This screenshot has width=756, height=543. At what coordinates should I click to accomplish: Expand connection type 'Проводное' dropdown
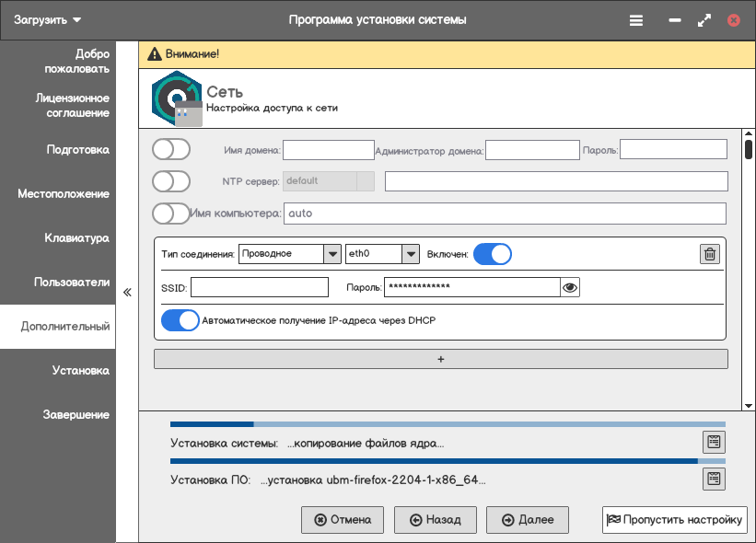pyautogui.click(x=332, y=254)
